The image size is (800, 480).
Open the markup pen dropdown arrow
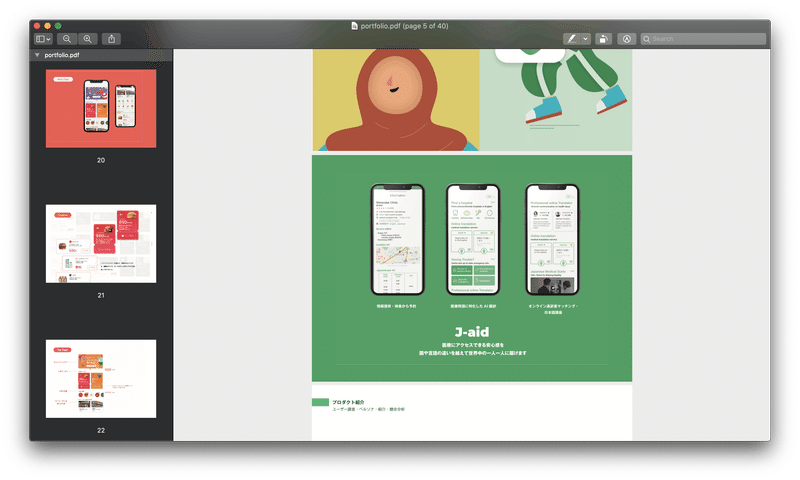click(x=586, y=39)
